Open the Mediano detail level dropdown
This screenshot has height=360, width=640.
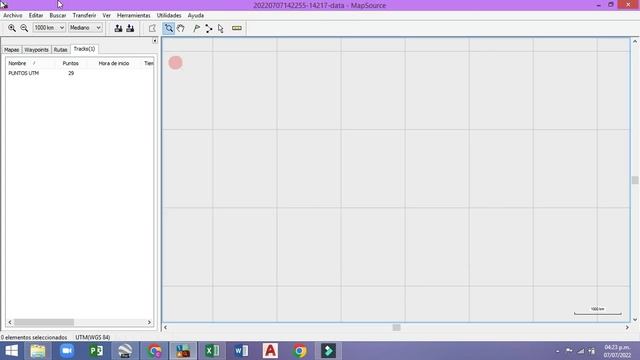[85, 28]
